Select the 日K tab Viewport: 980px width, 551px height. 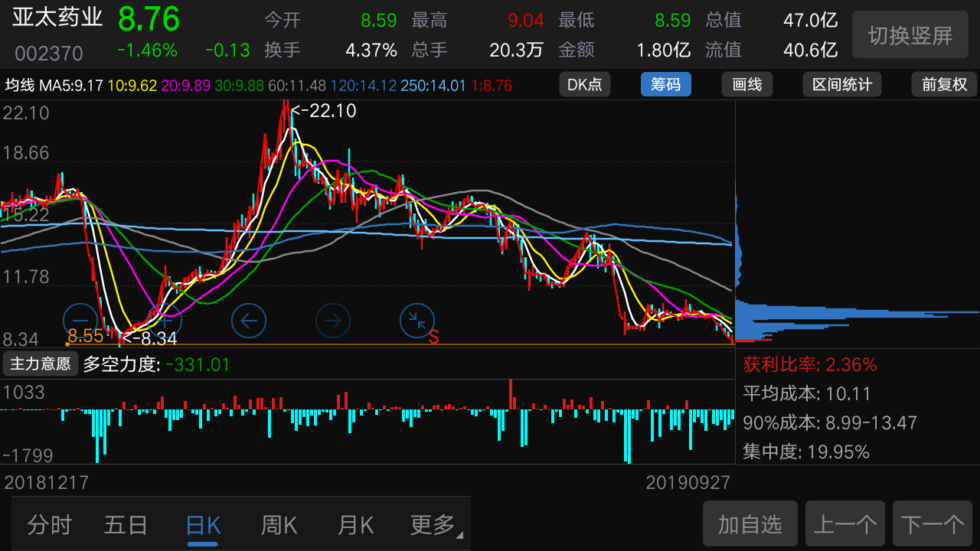(x=203, y=525)
